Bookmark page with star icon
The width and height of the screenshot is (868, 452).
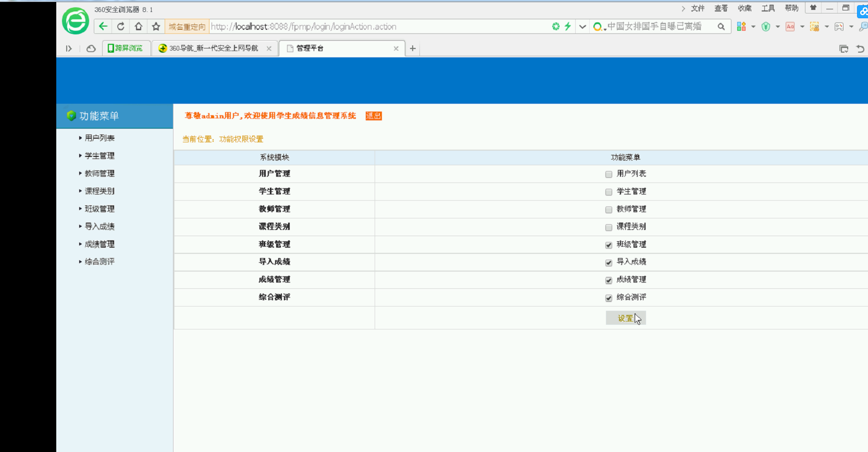(x=156, y=26)
